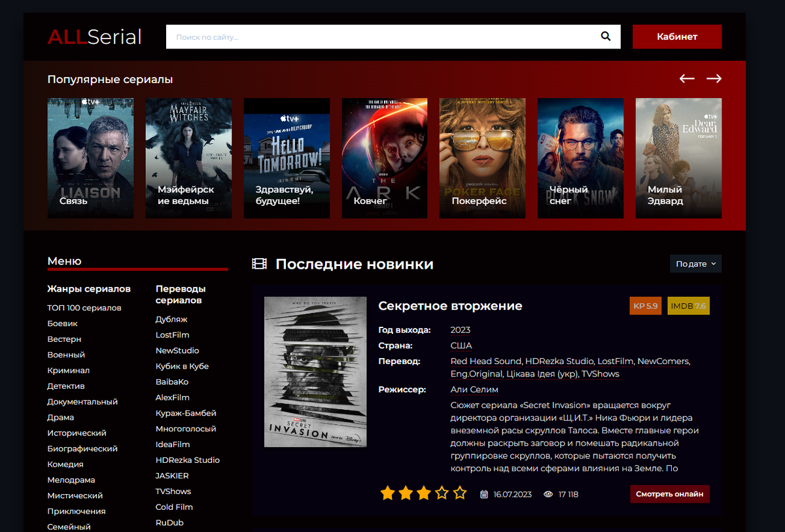Open the Дубляж translation link
Image resolution: width=785 pixels, height=532 pixels.
[171, 320]
